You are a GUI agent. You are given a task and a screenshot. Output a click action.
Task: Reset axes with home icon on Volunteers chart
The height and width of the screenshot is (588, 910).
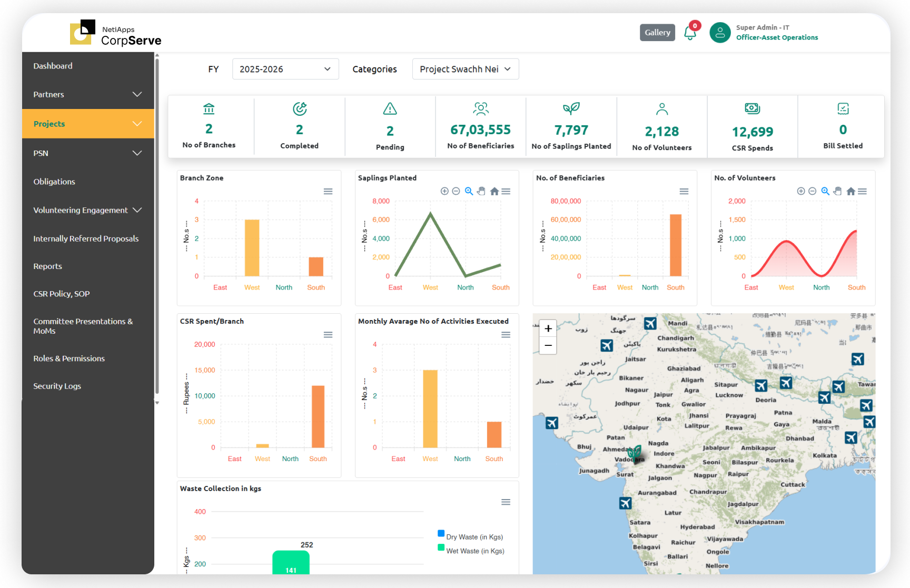pos(850,191)
